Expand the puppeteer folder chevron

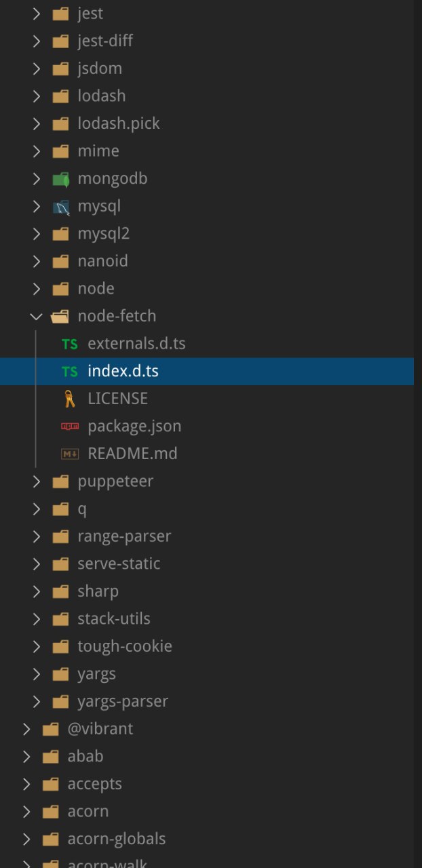coord(37,481)
